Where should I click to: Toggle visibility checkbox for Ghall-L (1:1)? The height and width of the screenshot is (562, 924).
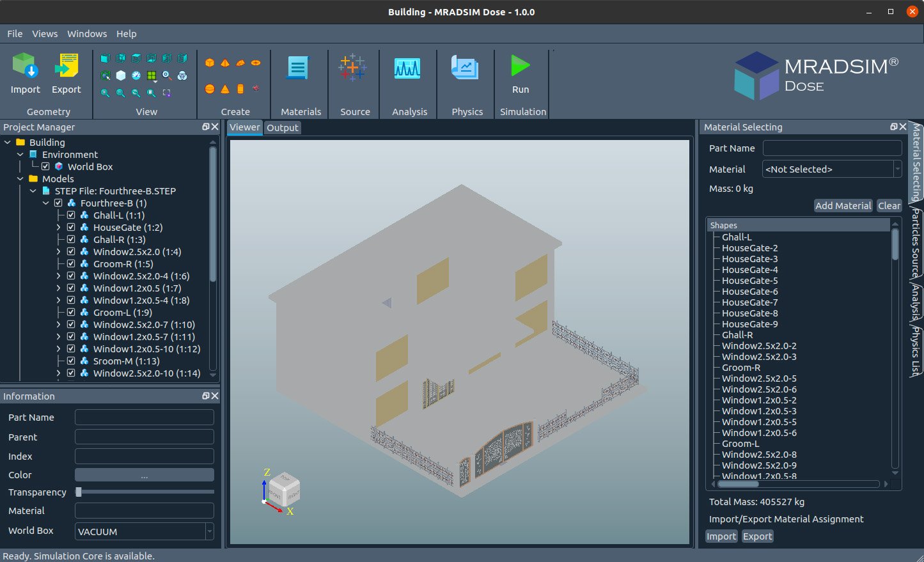point(71,215)
